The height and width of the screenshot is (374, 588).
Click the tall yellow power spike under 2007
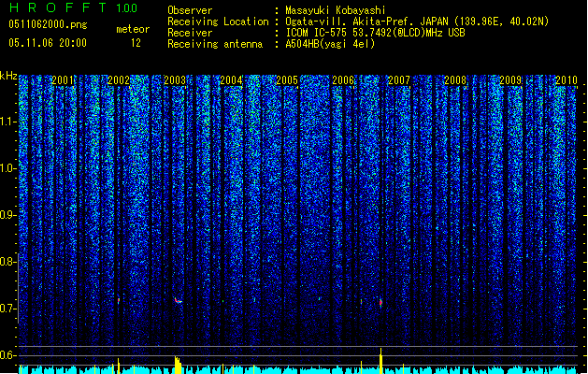381,361
